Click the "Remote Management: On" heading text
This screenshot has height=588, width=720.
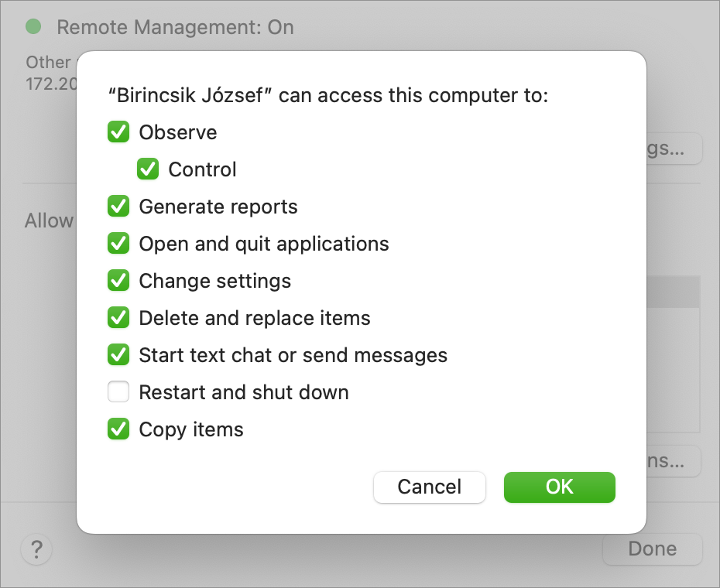[x=175, y=27]
